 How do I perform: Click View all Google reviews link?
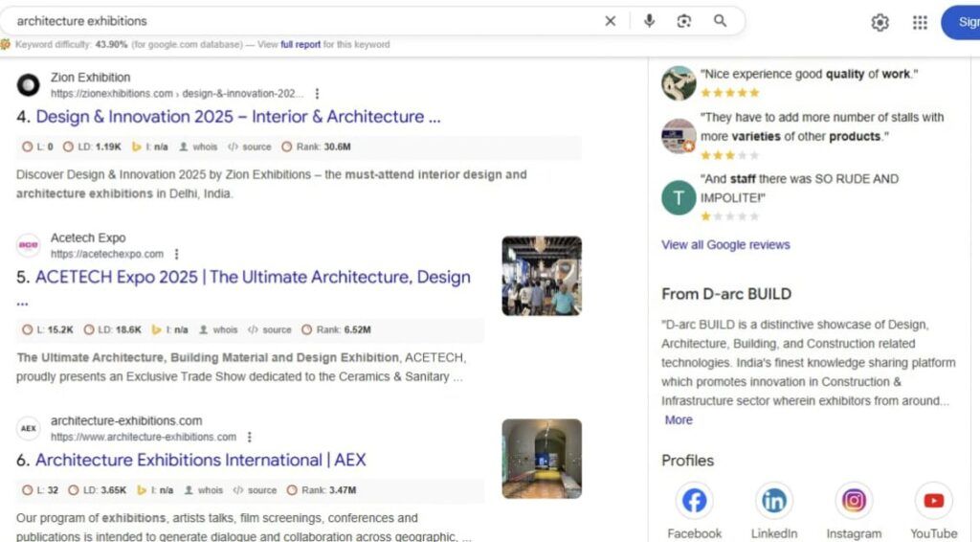725,245
